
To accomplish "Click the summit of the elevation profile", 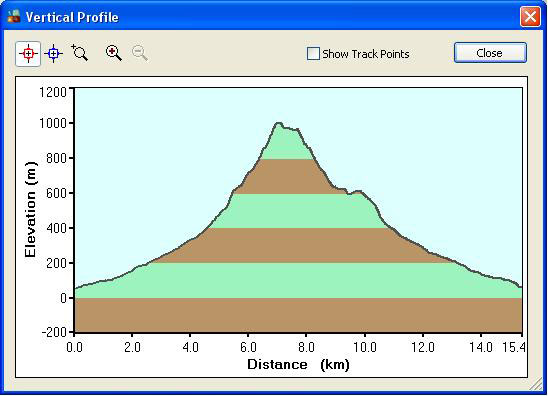I will (279, 123).
